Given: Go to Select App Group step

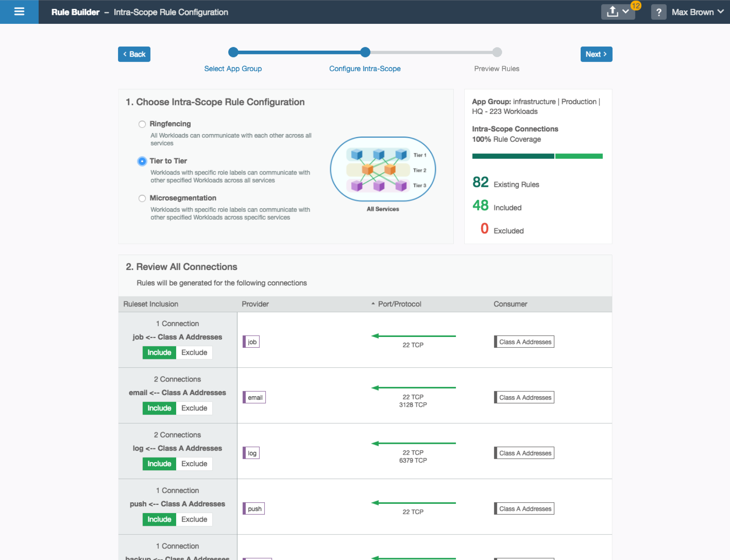Looking at the screenshot, I should [x=233, y=69].
